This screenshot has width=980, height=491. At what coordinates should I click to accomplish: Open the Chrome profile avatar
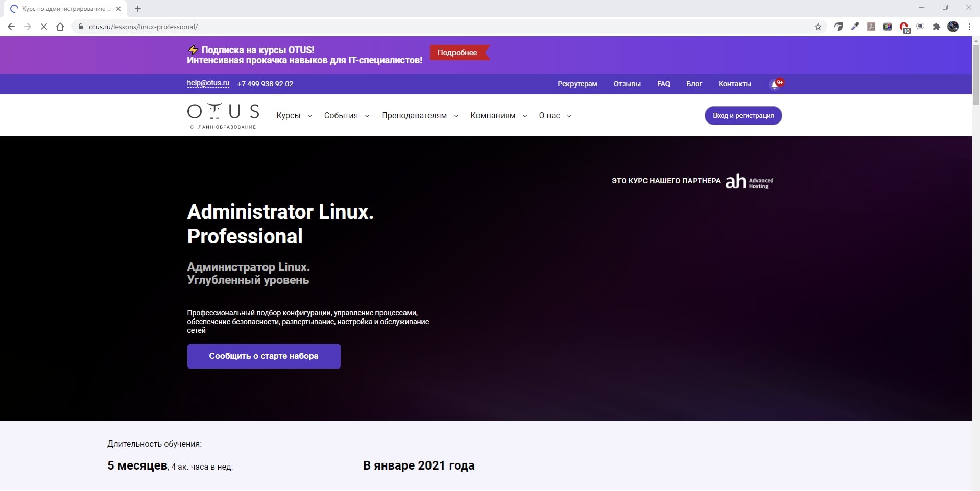(953, 27)
